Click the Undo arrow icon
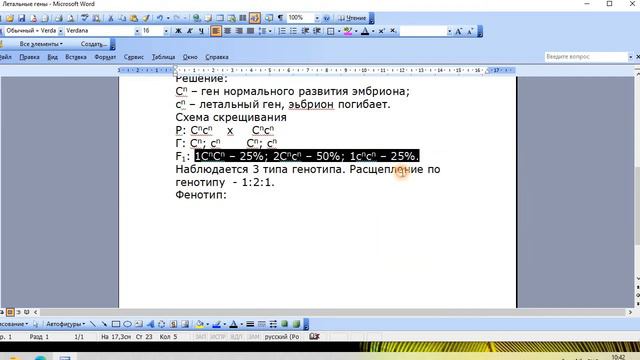 pos(160,18)
